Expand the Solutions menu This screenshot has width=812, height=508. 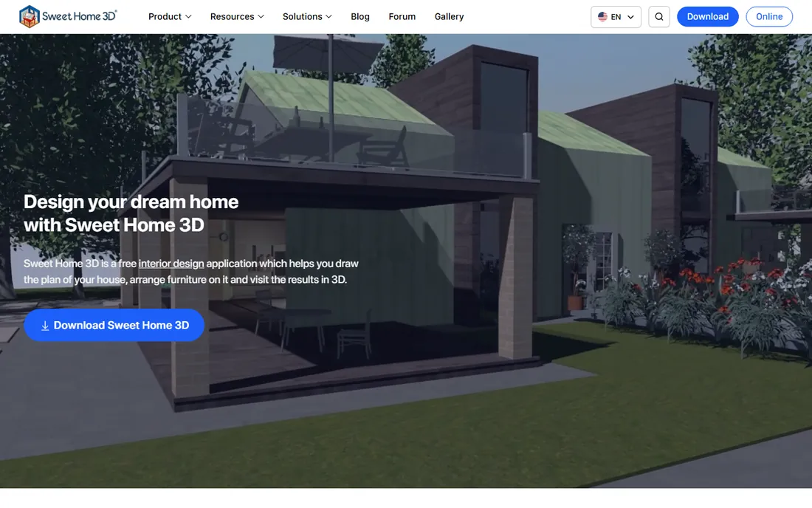(x=307, y=16)
